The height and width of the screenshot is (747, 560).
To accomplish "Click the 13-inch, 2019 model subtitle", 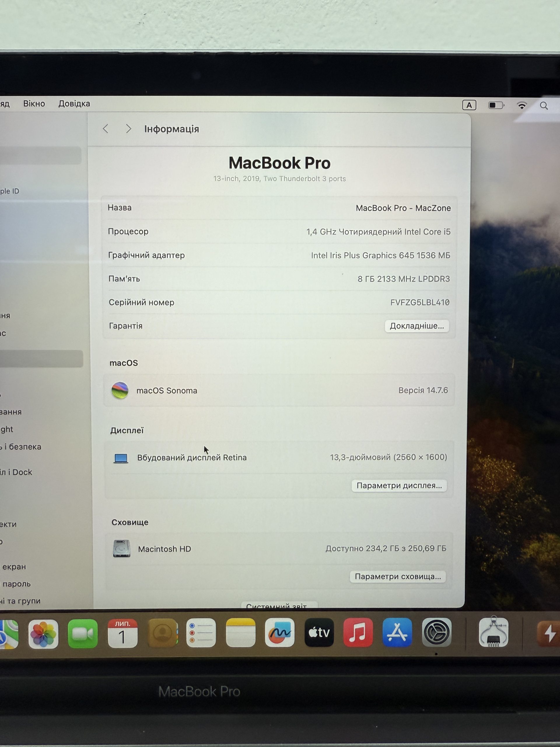I will (279, 179).
